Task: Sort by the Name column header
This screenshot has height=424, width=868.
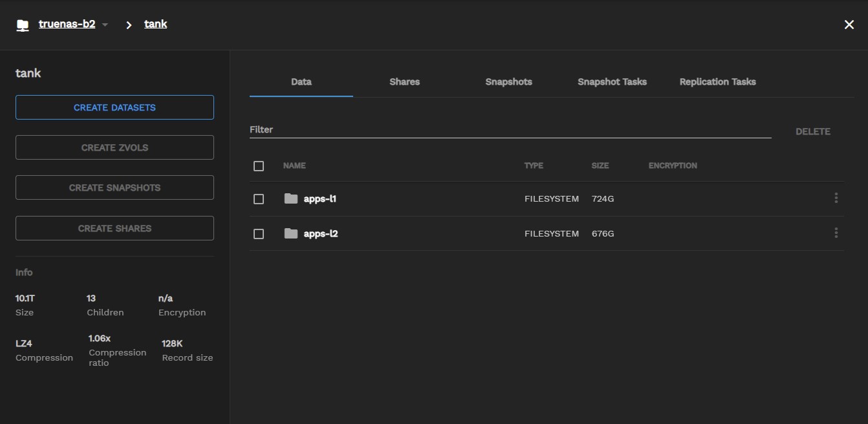Action: tap(294, 165)
